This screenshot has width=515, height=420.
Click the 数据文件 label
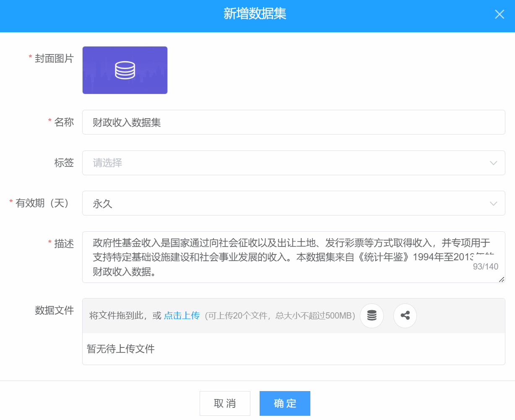coord(55,311)
